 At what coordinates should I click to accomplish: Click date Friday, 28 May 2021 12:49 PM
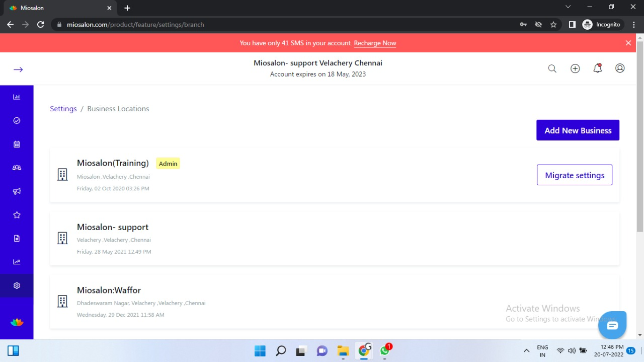[x=114, y=252]
